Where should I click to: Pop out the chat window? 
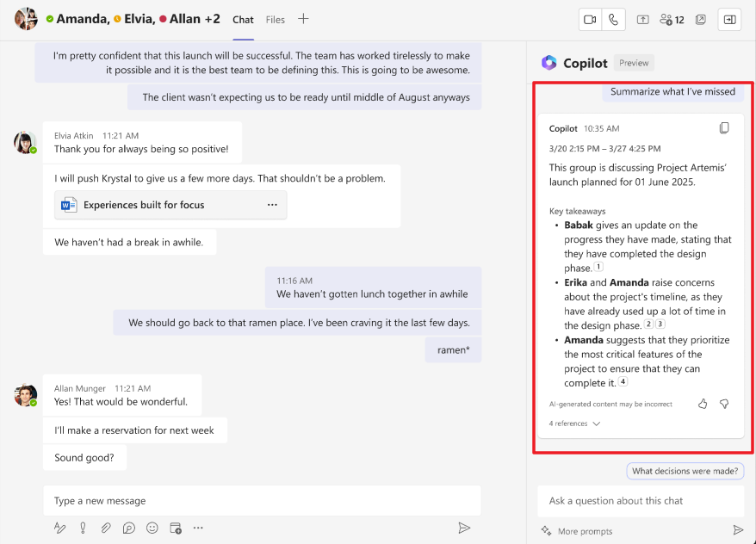pyautogui.click(x=701, y=20)
